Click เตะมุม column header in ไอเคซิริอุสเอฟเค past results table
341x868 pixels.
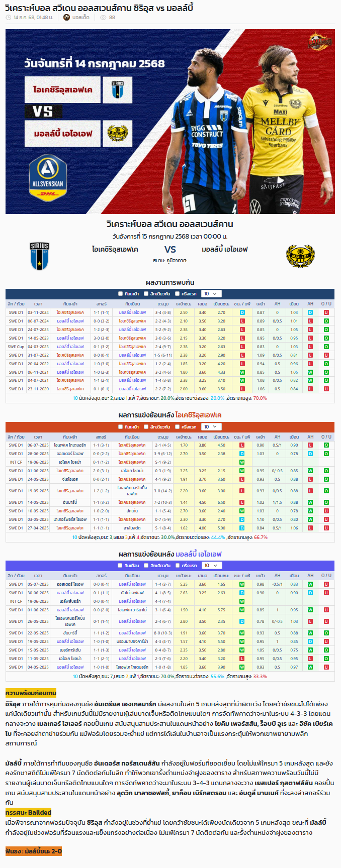click(163, 437)
